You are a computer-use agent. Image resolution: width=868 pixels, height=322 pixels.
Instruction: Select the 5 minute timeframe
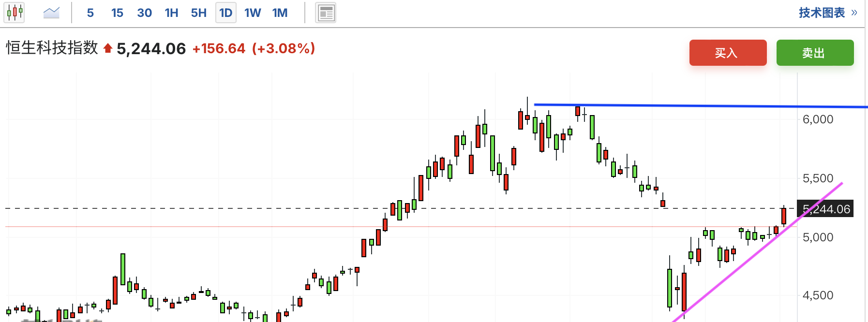(90, 13)
